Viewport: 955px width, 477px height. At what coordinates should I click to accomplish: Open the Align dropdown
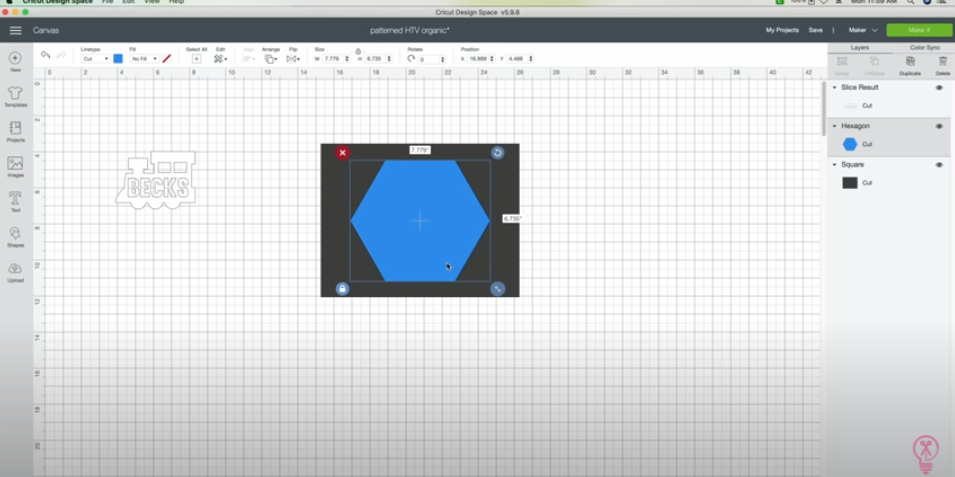coord(248,59)
